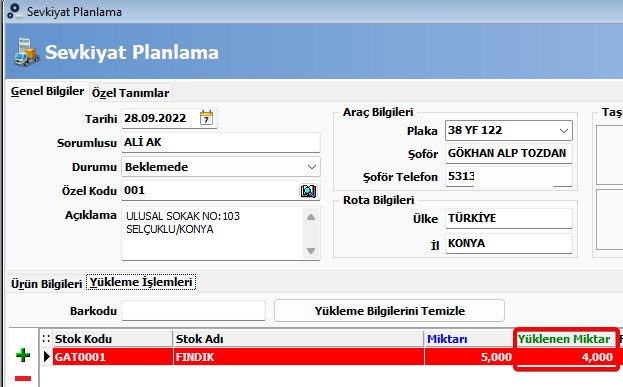This screenshot has height=387, width=623.
Task: Select the FINDIK cell in the grid
Action: point(298,356)
